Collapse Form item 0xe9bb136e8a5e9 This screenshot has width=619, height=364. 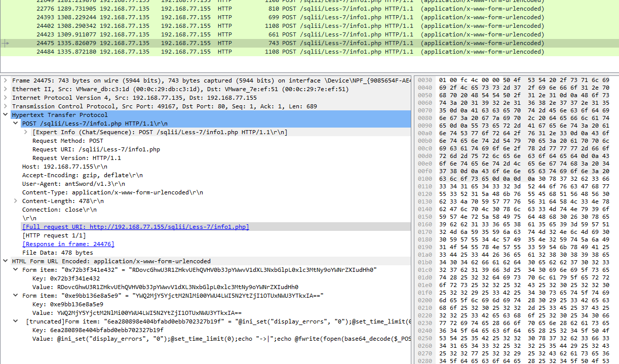tap(16, 296)
